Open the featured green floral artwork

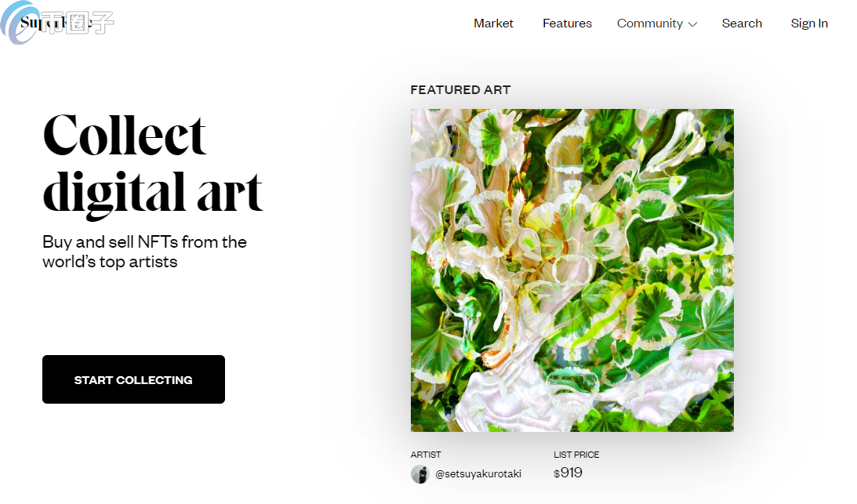point(572,270)
